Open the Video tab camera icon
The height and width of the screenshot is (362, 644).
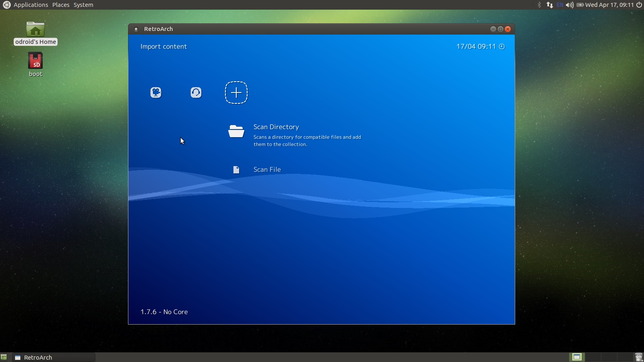click(156, 93)
